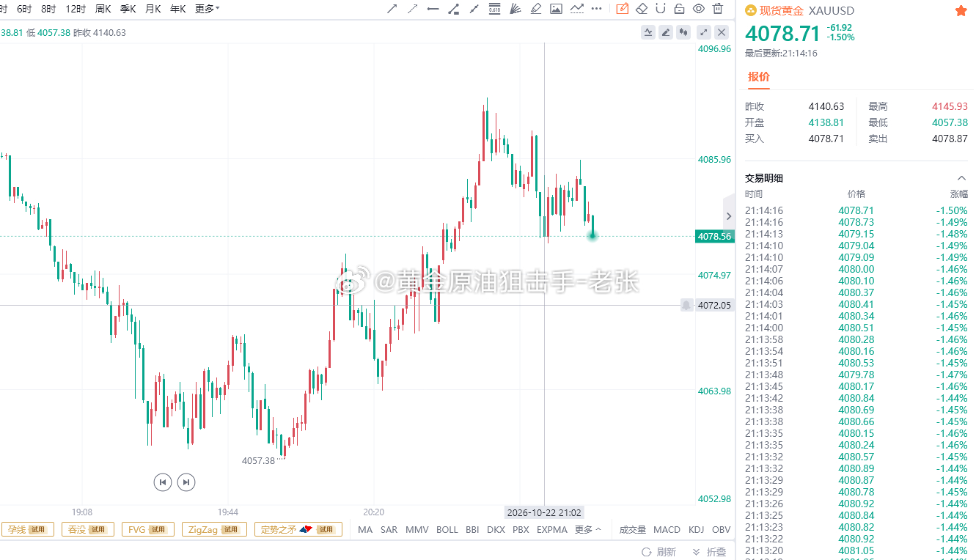The width and height of the screenshot is (976, 560).
Task: Expand the 更多 indicators list
Action: (588, 529)
